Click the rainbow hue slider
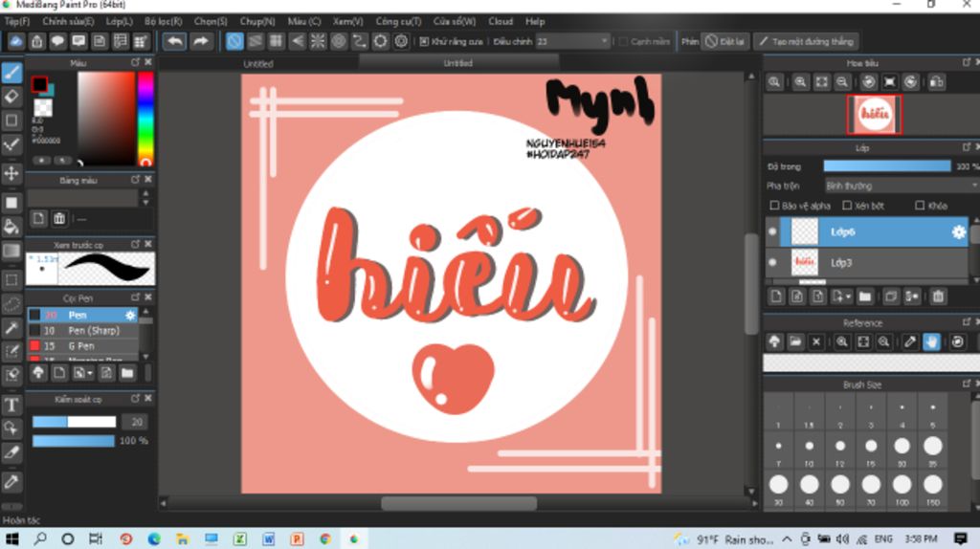980x549 pixels. point(145,118)
